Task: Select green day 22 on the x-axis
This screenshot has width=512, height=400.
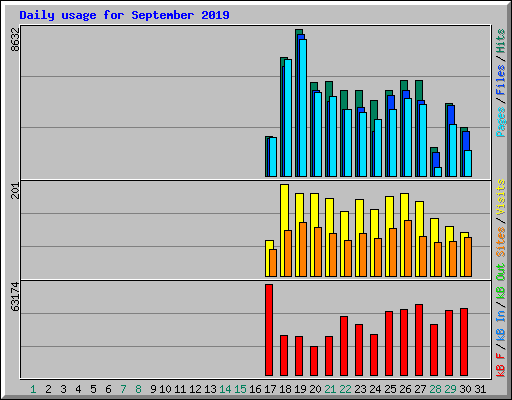Action: point(345,389)
